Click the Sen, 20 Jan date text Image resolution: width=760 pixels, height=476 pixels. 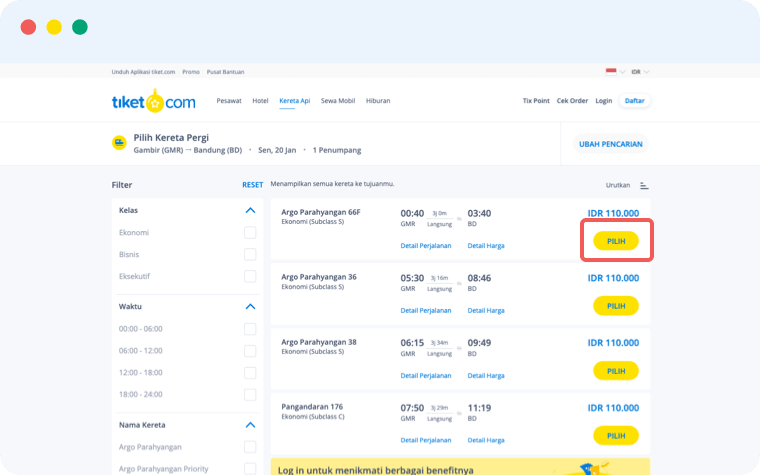click(x=277, y=150)
